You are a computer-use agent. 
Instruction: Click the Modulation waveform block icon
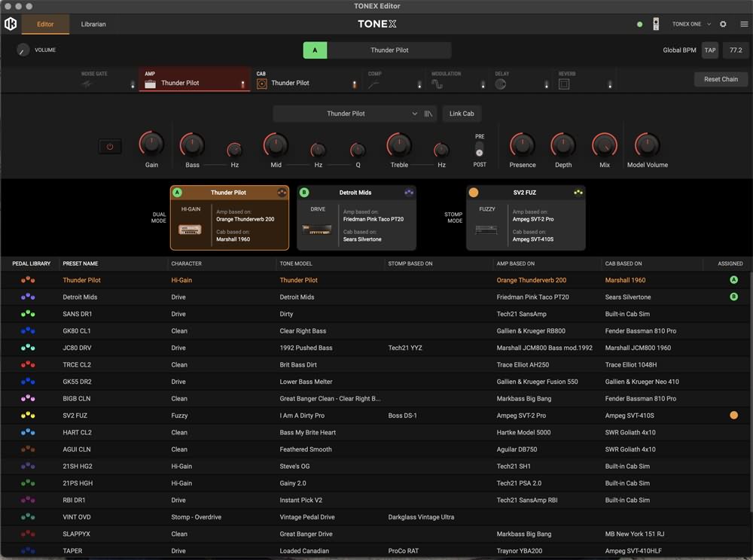437,84
